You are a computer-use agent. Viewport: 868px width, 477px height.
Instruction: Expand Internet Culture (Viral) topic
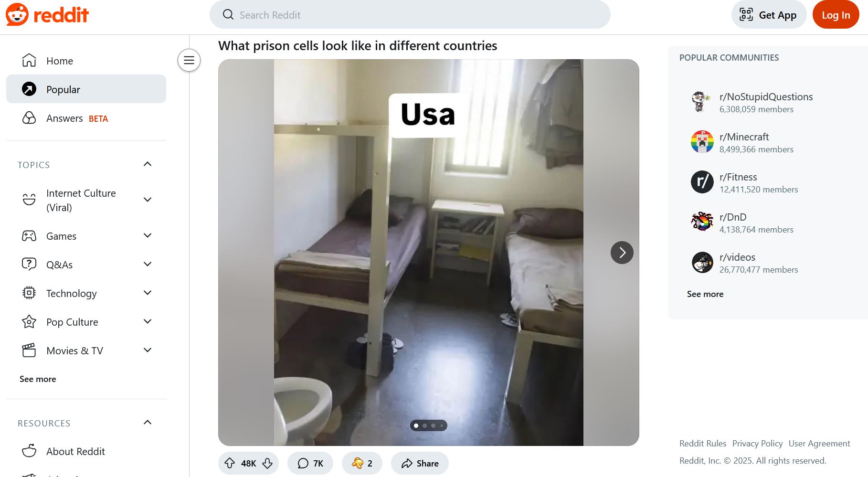click(148, 200)
